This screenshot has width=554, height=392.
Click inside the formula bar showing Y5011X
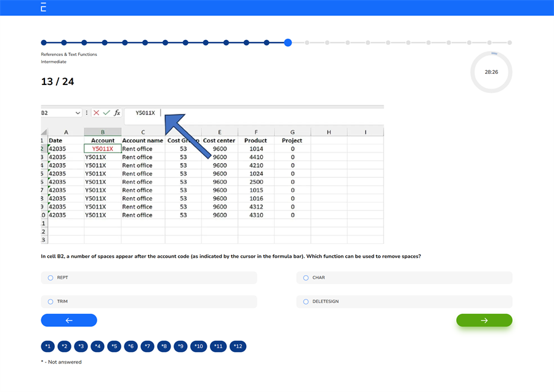(x=145, y=113)
